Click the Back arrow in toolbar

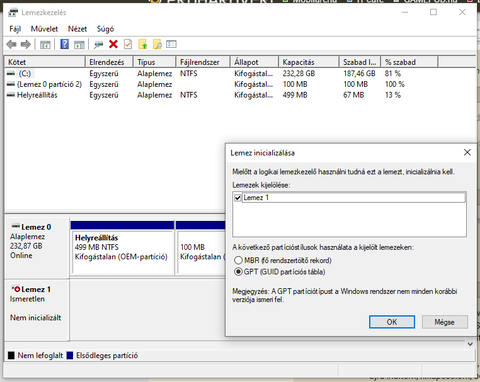11,44
